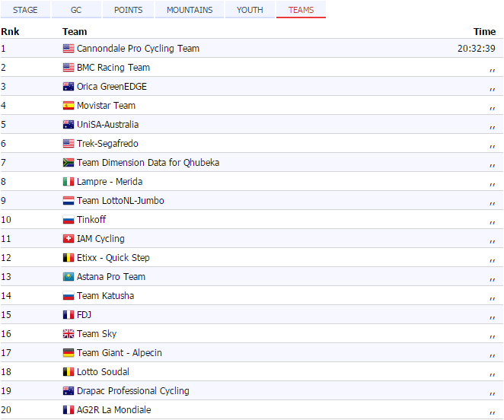The image size is (504, 420).
Task: Click the Swiss flag beside IAM Cycling
Action: click(x=69, y=238)
